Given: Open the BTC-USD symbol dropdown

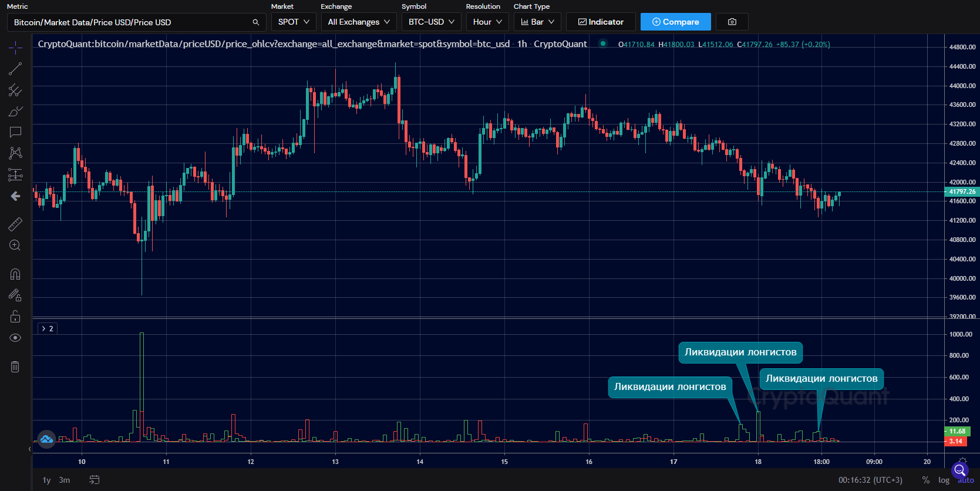Looking at the screenshot, I should tap(432, 22).
